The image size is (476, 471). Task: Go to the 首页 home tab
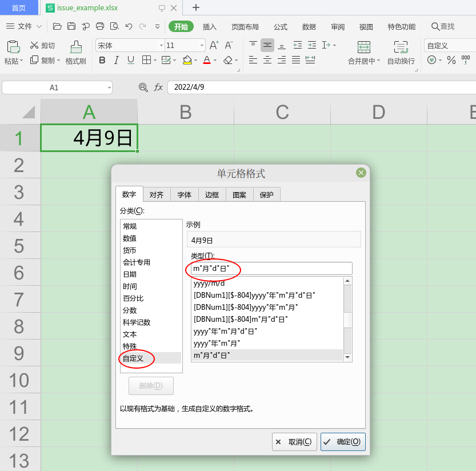point(19,7)
